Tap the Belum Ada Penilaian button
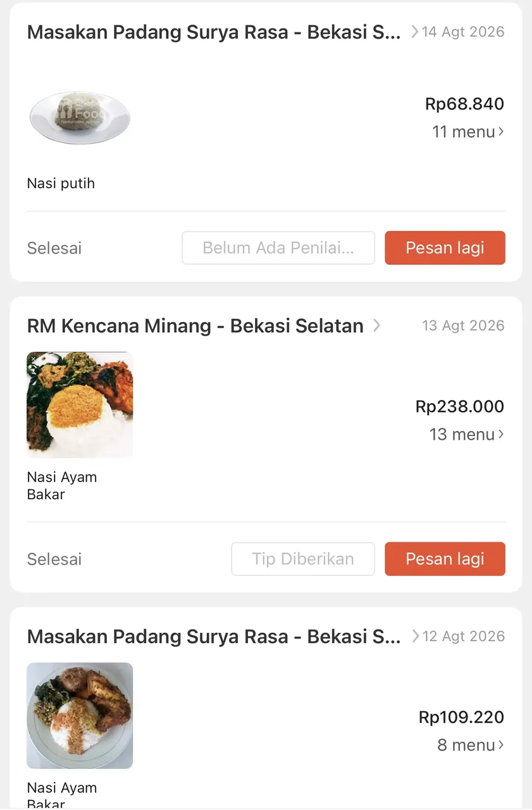The image size is (532, 810). point(278,247)
